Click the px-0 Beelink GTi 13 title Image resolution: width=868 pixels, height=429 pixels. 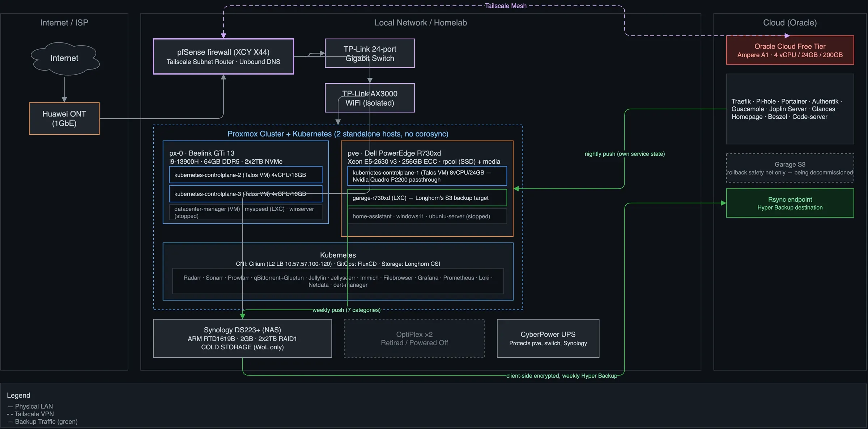(202, 153)
